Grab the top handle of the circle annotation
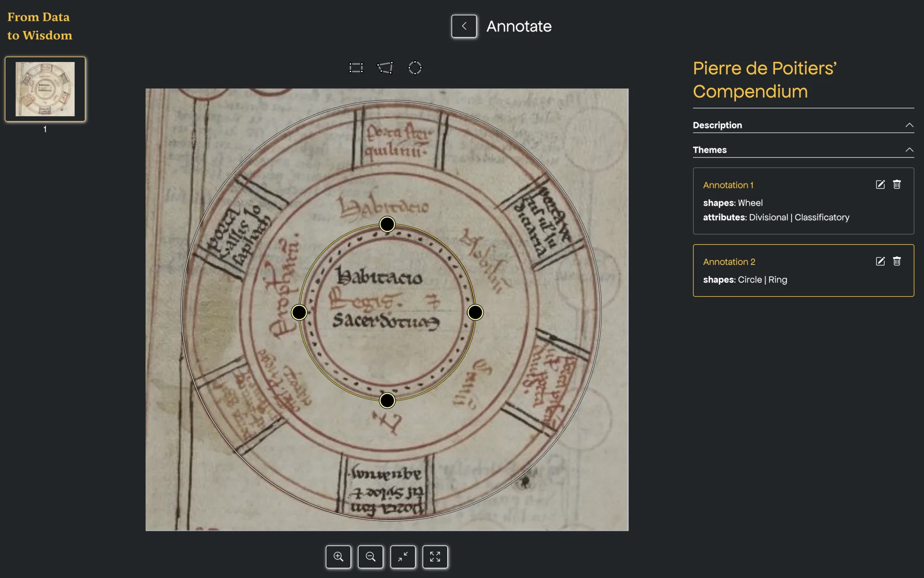Screen dimensions: 924x578 click(387, 224)
